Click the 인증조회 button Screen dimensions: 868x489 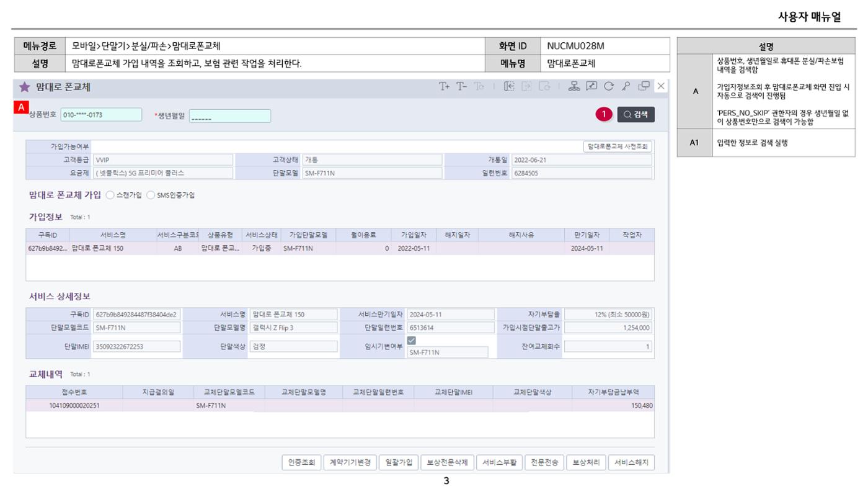pyautogui.click(x=301, y=462)
